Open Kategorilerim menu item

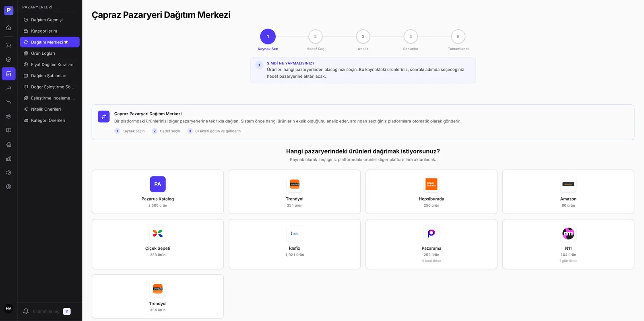(x=50, y=31)
